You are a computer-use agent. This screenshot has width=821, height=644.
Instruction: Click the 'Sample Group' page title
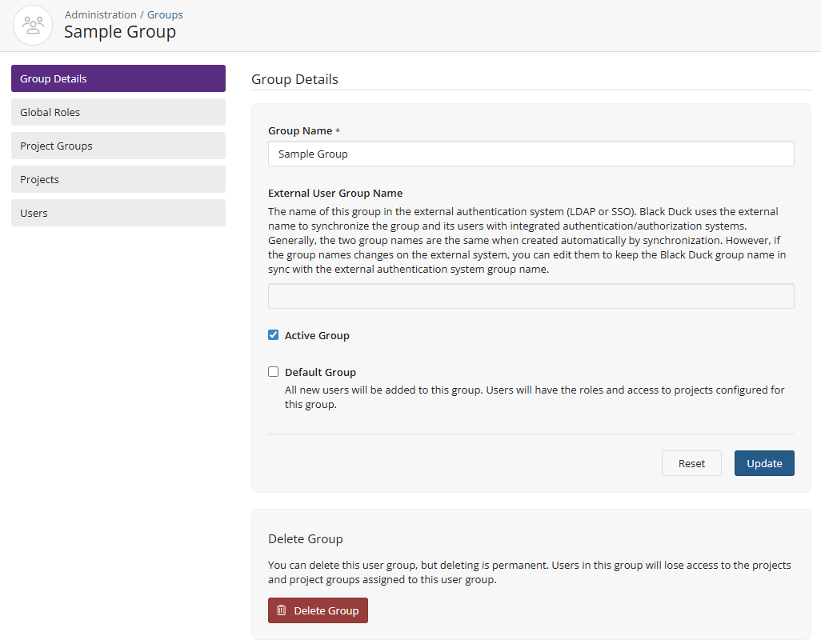(120, 32)
